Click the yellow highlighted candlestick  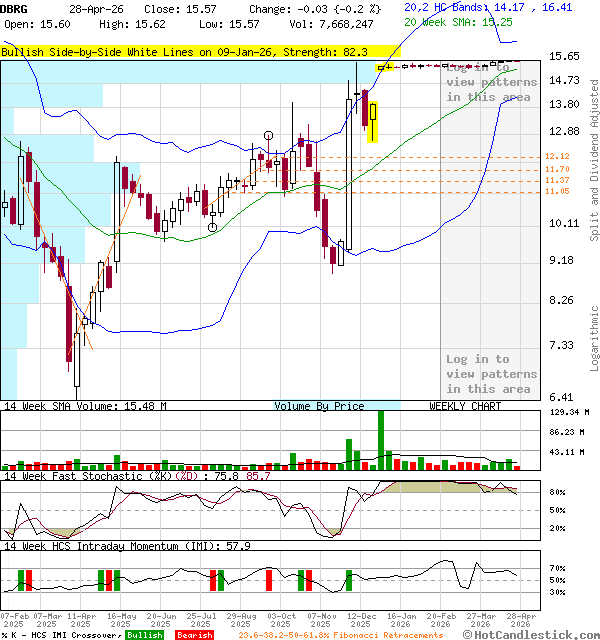click(373, 122)
